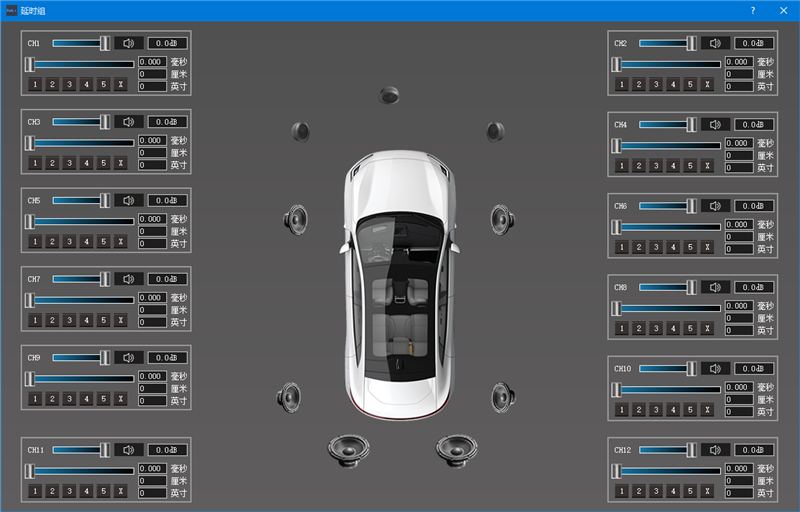Click CH6 gain dB value field

754,206
